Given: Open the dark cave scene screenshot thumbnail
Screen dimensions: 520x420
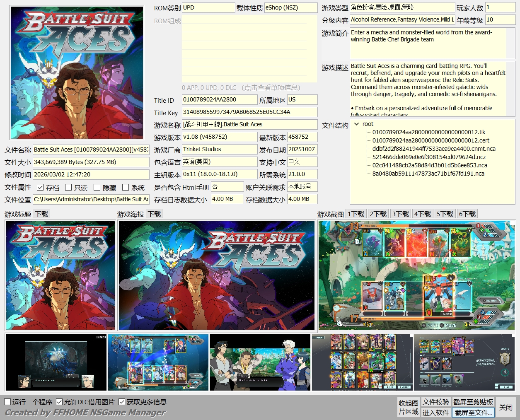Looking at the screenshot, I should click(56, 362).
